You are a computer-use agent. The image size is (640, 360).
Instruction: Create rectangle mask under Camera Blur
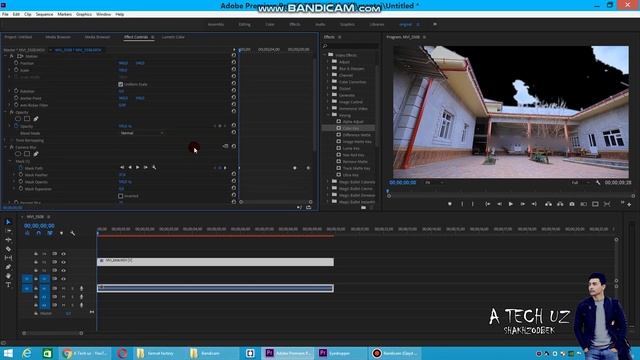(x=27, y=154)
